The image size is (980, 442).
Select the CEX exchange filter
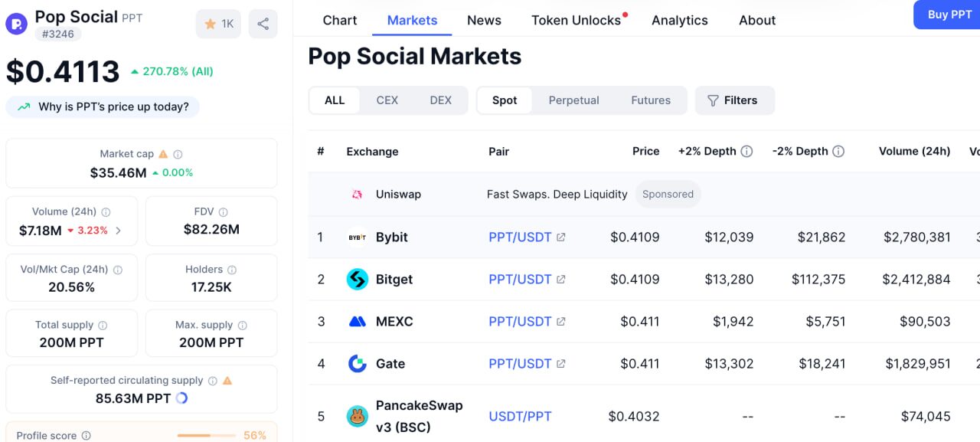coord(387,100)
